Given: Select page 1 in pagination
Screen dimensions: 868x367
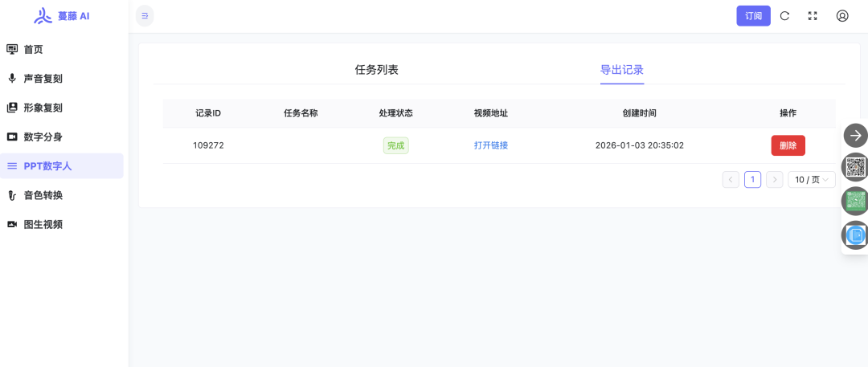Looking at the screenshot, I should 752,179.
